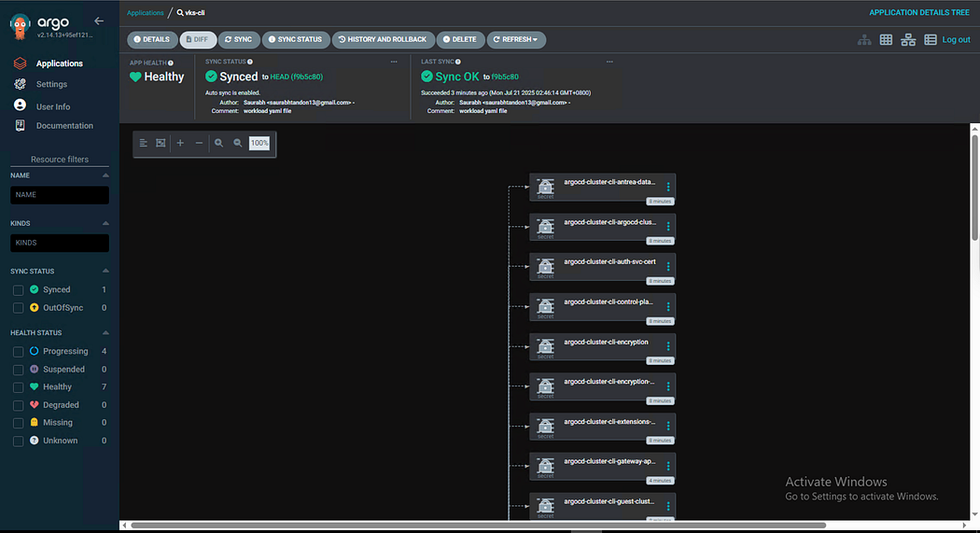
Task: Check the OutOfSync filter checkbox
Action: (x=18, y=308)
